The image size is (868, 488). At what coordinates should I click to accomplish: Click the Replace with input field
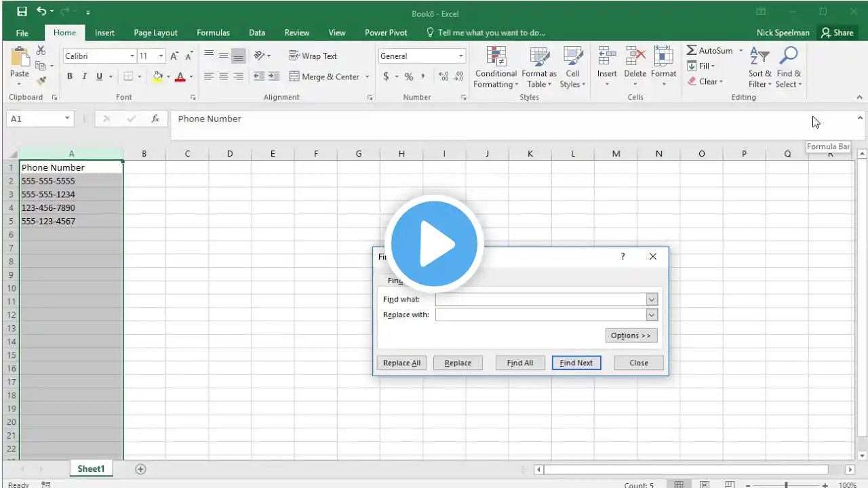tap(540, 314)
